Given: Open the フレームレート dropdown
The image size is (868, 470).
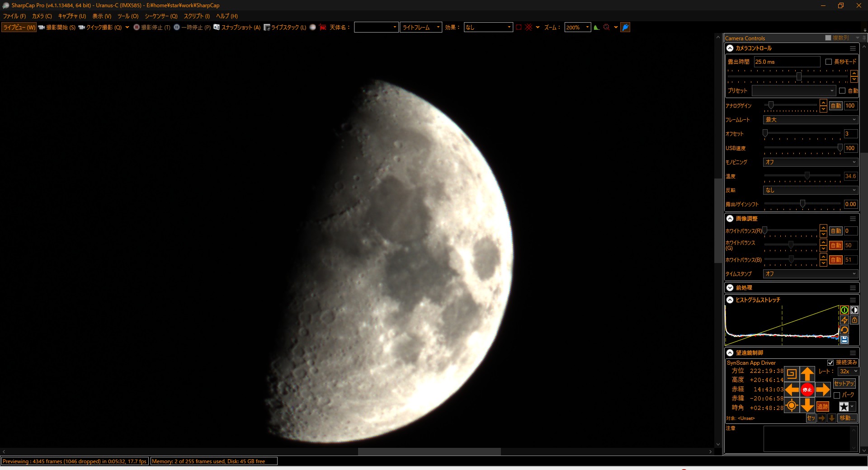Looking at the screenshot, I should pyautogui.click(x=811, y=120).
